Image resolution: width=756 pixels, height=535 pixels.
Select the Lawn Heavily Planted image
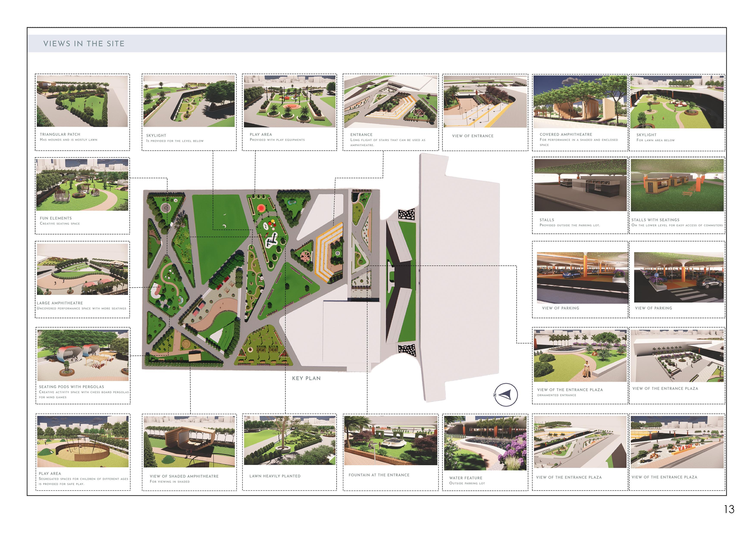290,441
